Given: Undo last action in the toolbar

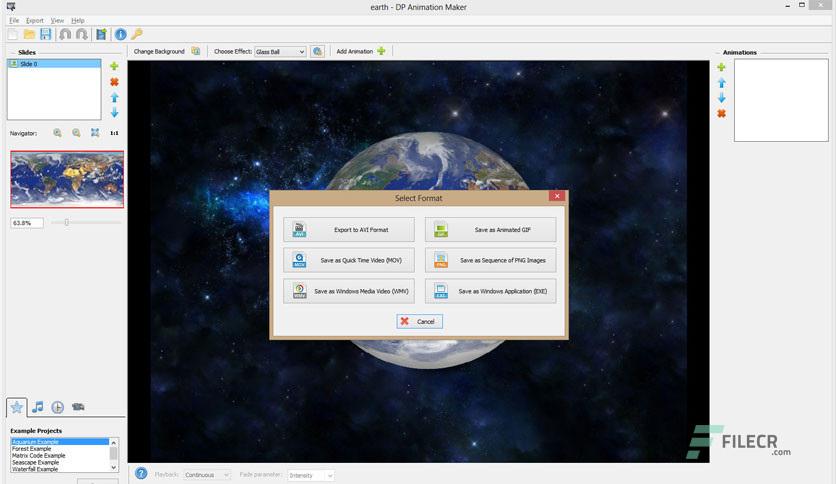Looking at the screenshot, I should click(x=65, y=35).
